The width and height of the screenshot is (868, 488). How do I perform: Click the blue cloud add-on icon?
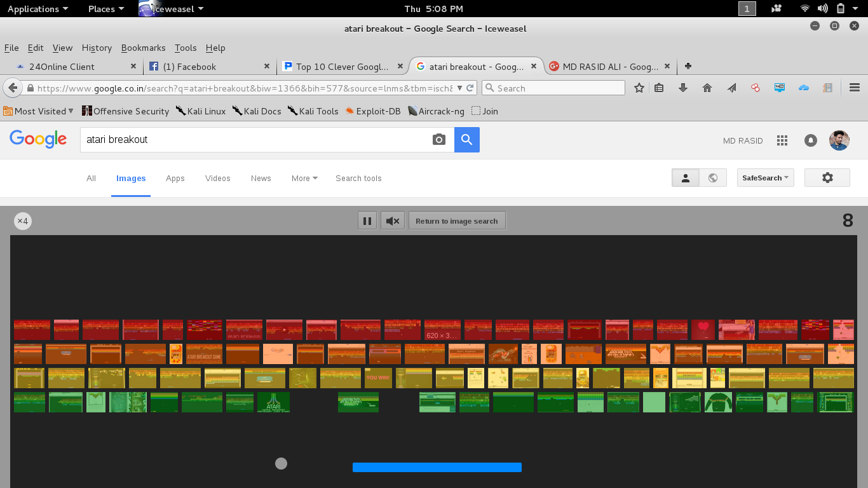[x=804, y=88]
